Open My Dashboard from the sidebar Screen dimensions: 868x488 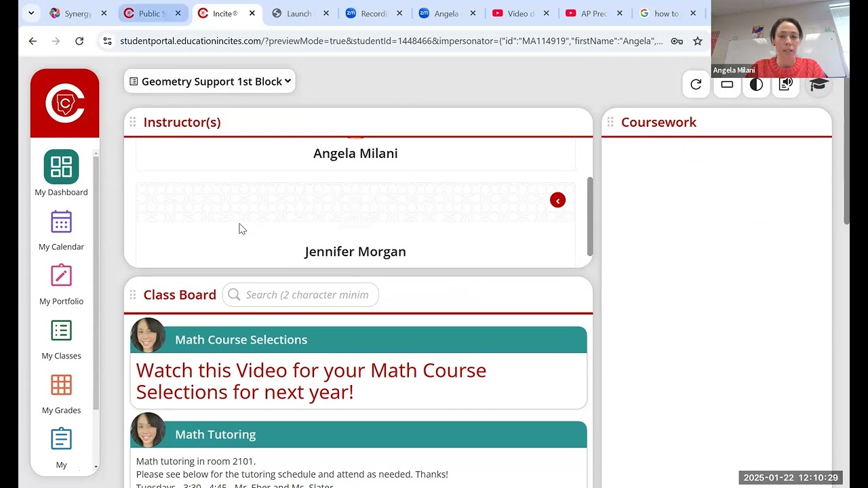61,174
